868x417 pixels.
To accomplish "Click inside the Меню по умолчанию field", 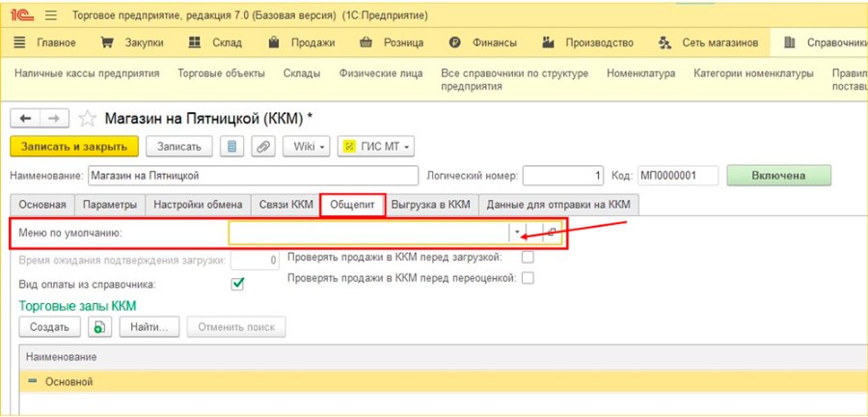I will pos(368,234).
